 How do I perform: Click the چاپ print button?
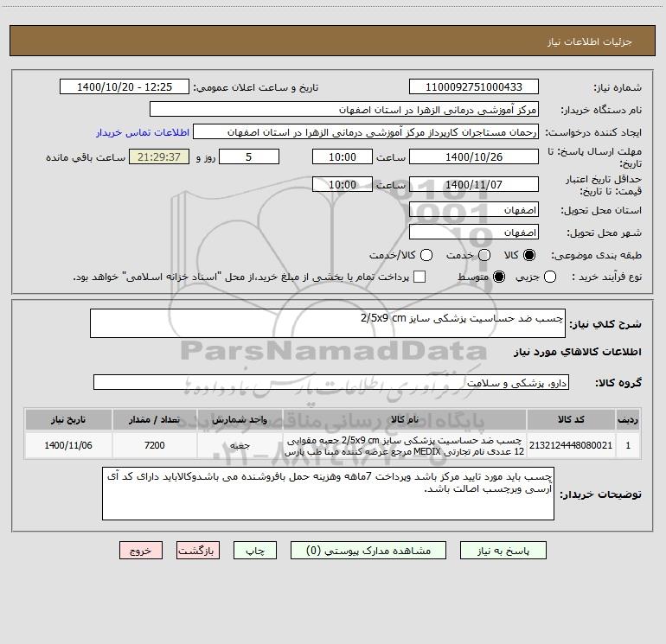[255, 551]
